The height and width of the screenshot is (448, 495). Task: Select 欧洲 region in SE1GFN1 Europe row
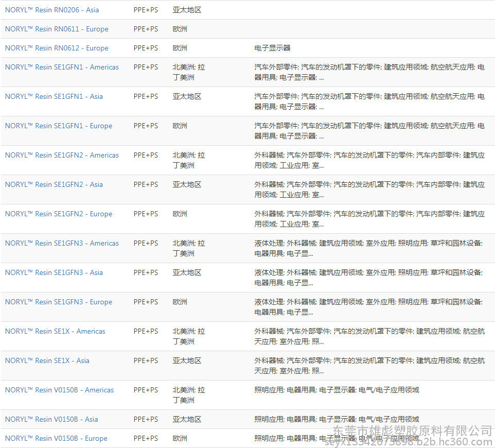[x=180, y=126]
